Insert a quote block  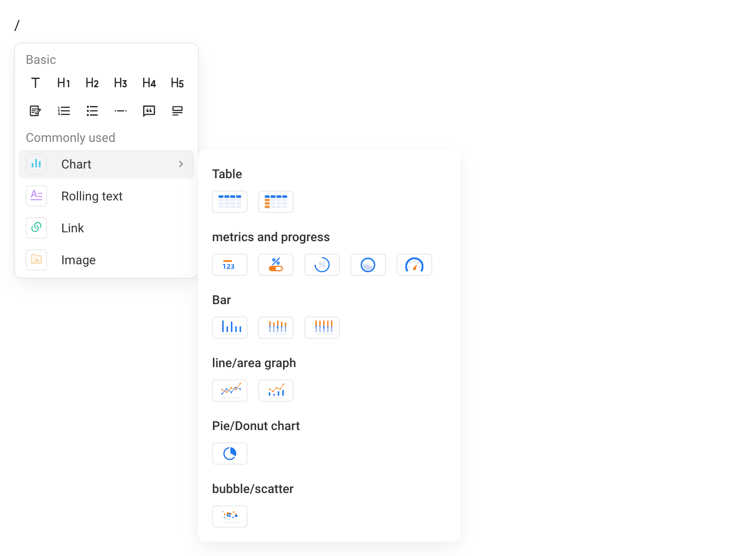coord(149,111)
